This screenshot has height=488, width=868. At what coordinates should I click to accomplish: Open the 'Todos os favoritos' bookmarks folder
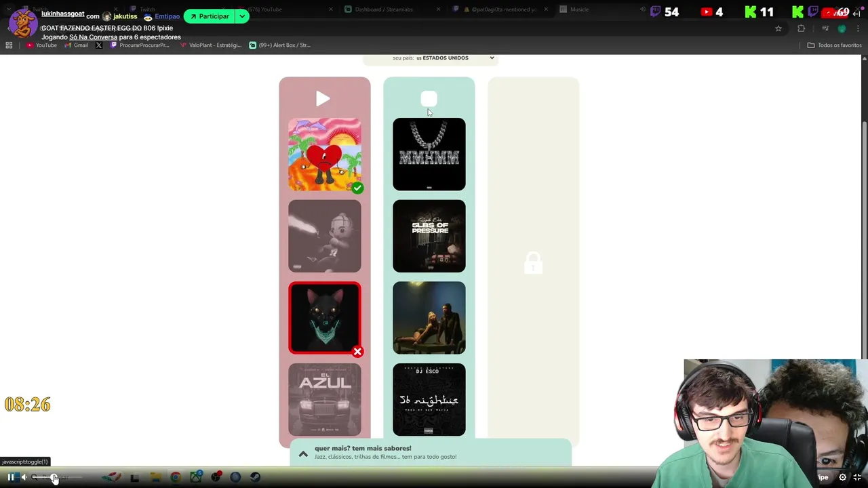[834, 45]
